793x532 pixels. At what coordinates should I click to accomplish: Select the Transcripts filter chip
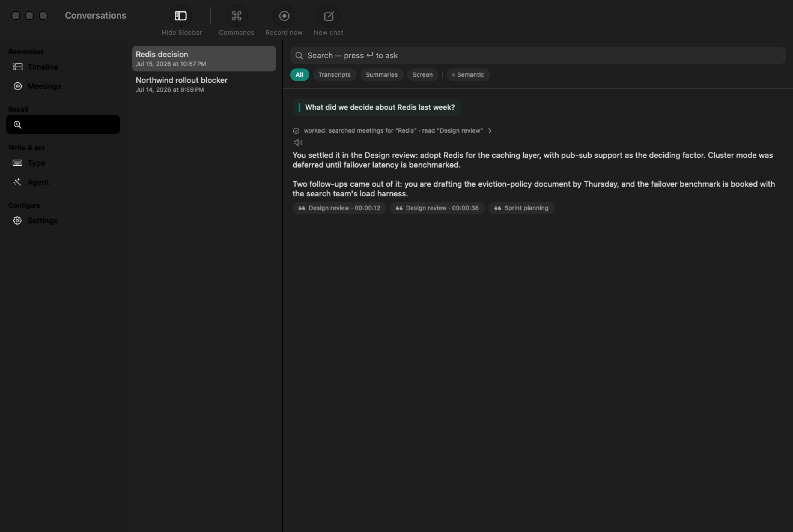(x=334, y=75)
